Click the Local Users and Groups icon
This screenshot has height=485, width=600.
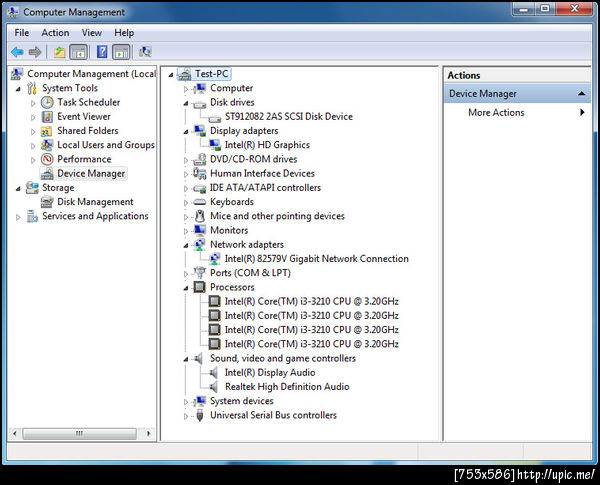47,145
